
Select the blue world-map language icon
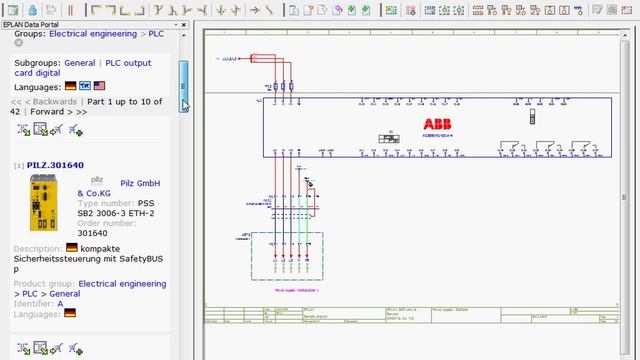(x=85, y=86)
